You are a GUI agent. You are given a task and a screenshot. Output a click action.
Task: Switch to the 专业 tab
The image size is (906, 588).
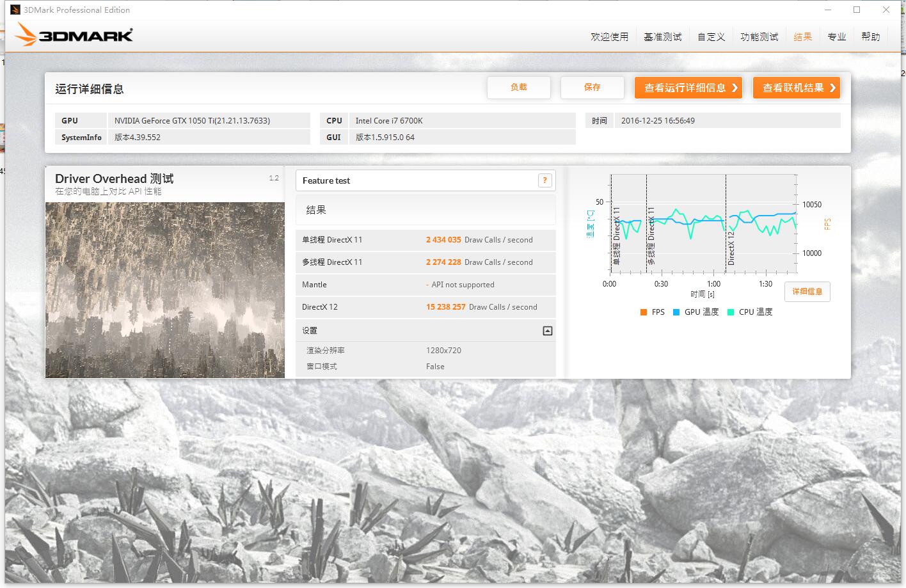pyautogui.click(x=837, y=36)
